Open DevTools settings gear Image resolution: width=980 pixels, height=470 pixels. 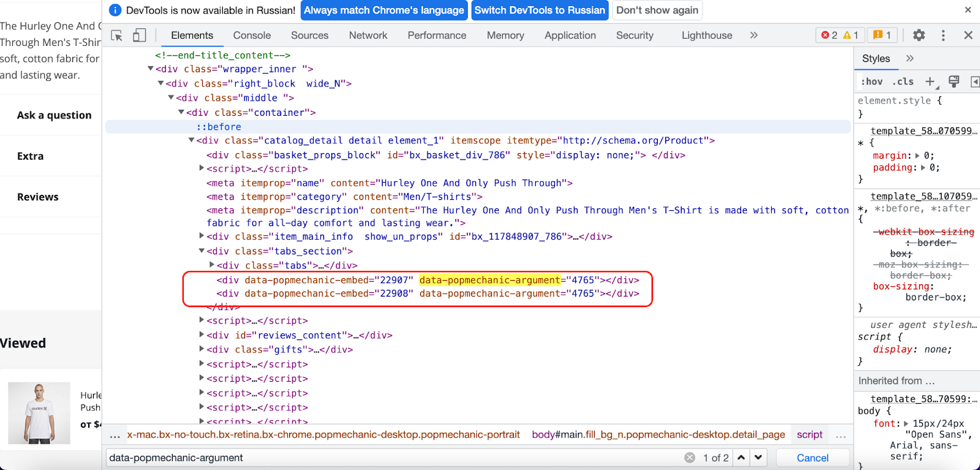tap(919, 36)
